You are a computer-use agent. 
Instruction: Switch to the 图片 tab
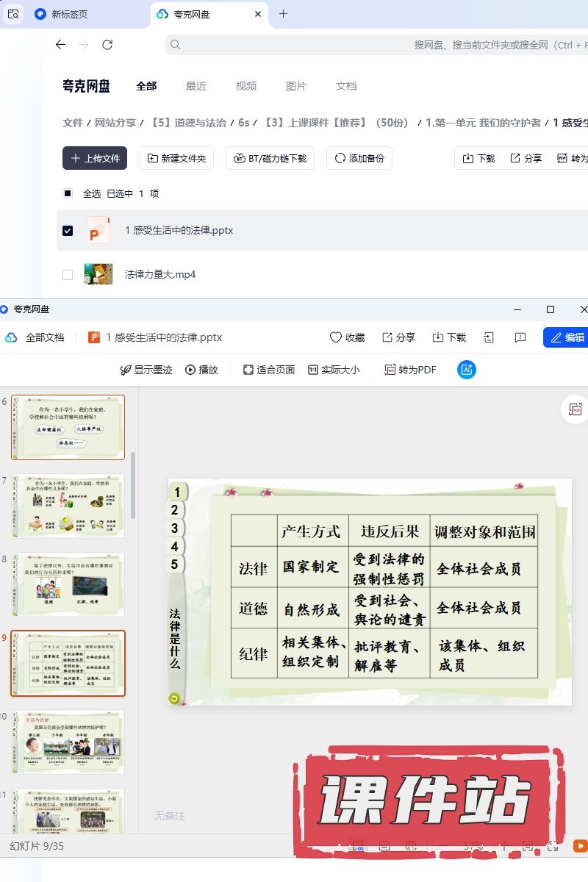click(x=296, y=86)
